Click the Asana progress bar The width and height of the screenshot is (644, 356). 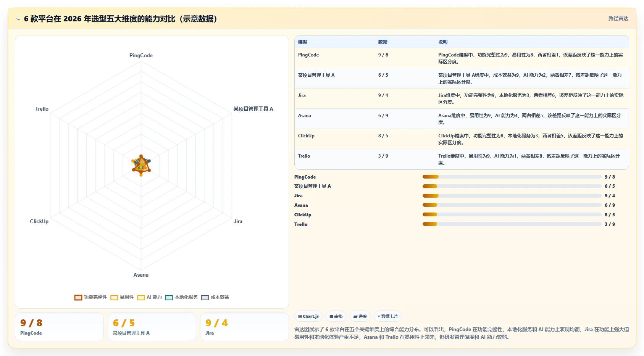click(512, 205)
